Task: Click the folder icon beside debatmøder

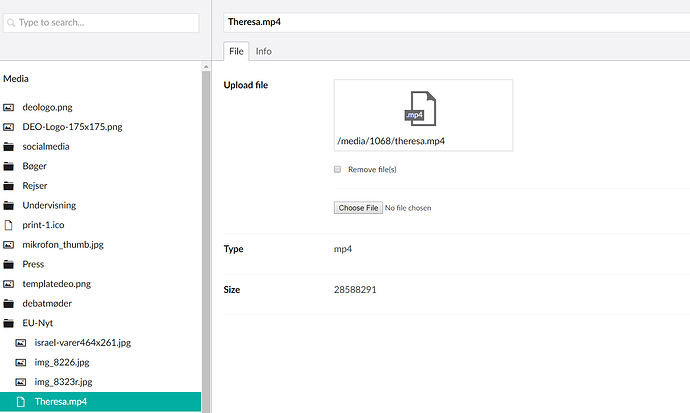Action: click(8, 303)
